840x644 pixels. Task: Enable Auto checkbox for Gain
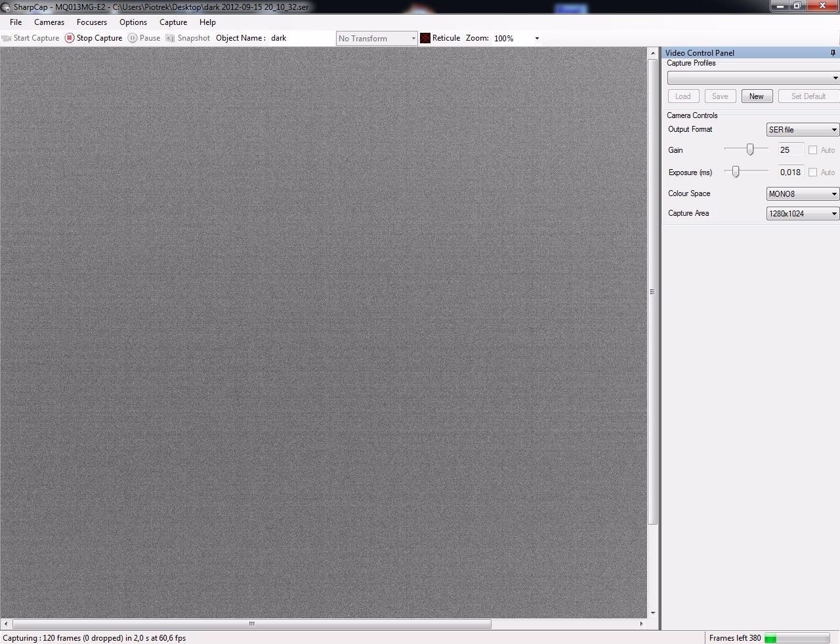coord(813,150)
